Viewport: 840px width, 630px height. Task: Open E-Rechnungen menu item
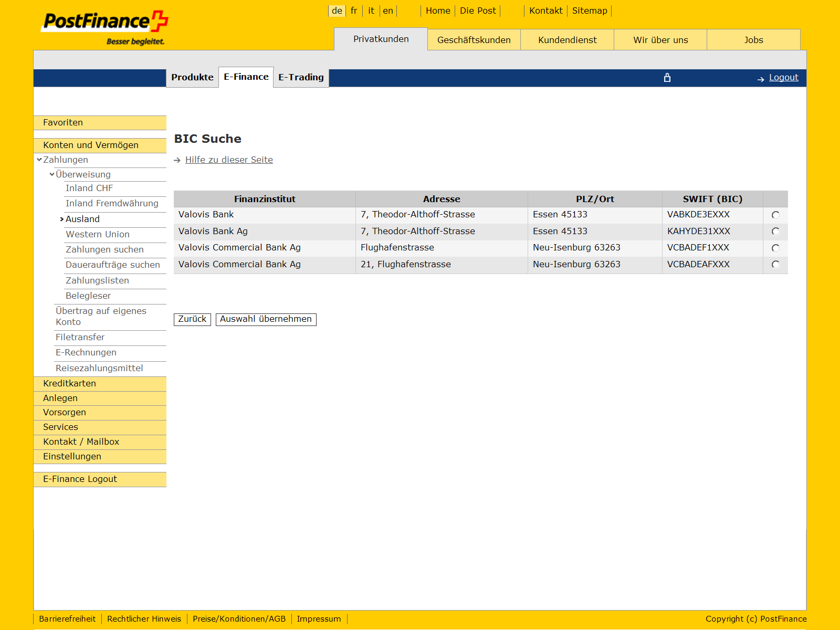coord(86,352)
